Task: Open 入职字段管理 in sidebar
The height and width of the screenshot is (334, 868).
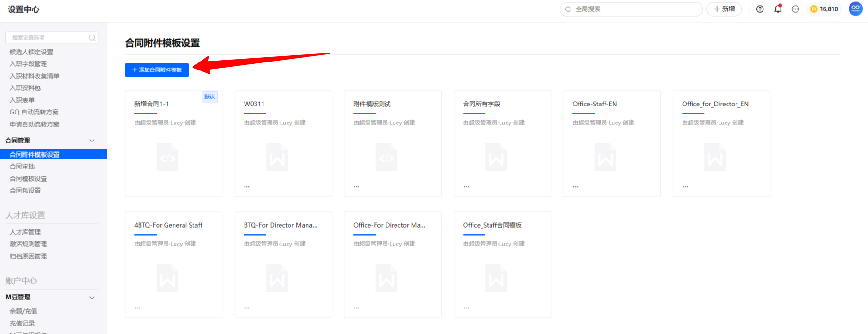Action: (28, 64)
